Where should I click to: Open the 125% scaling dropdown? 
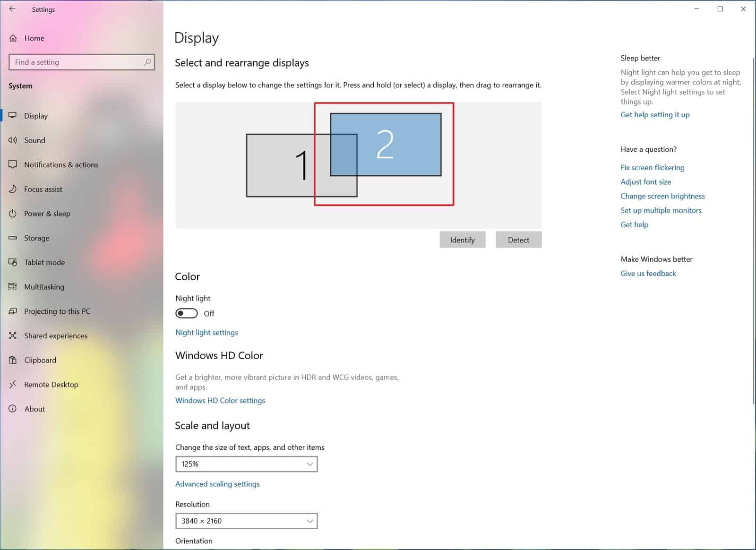[246, 464]
